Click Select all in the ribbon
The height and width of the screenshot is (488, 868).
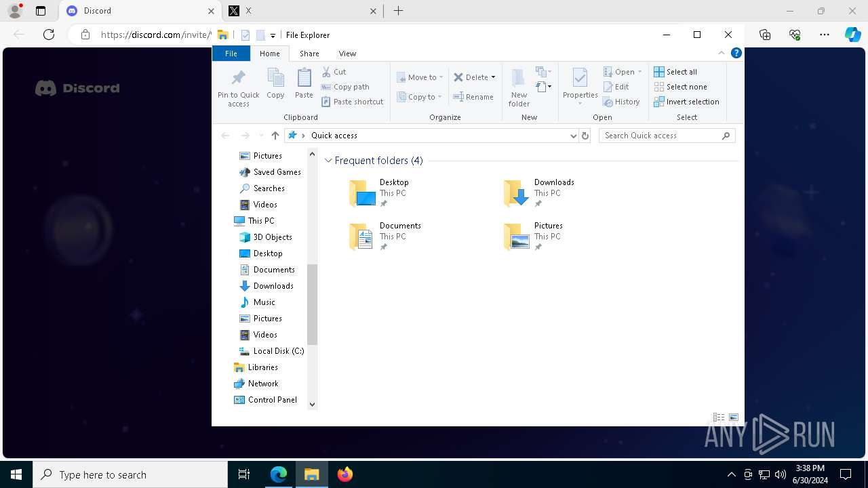[675, 72]
